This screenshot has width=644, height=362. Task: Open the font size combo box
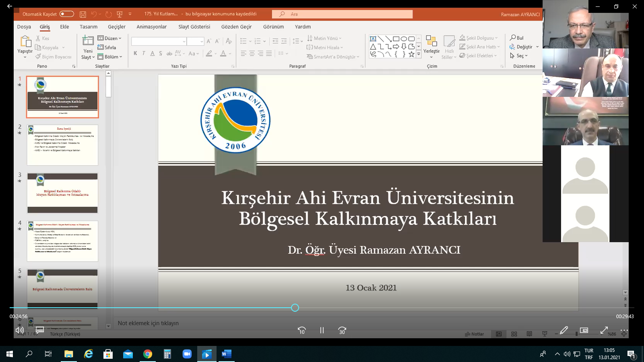[x=196, y=41]
